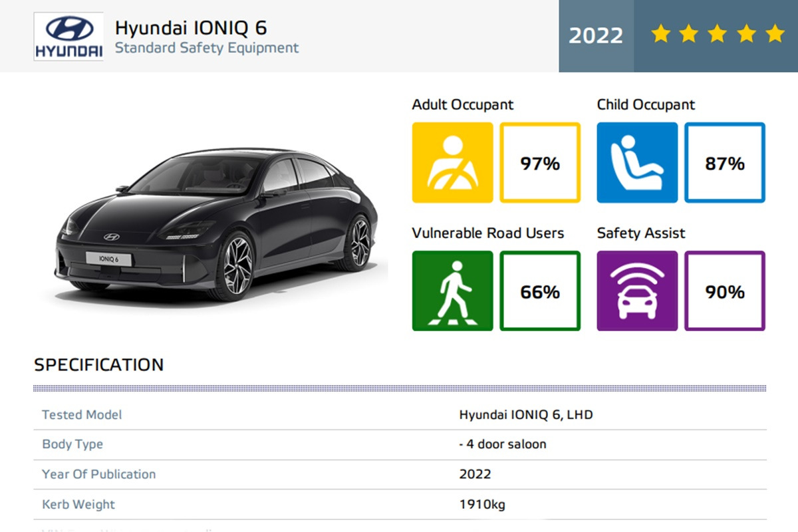
Task: Click the SPECIFICATION section heading
Action: (x=98, y=365)
